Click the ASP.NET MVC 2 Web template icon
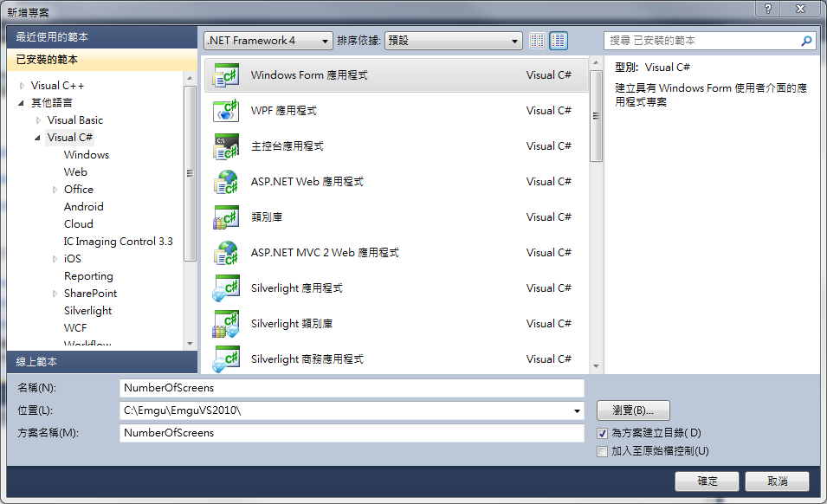 coord(226,253)
